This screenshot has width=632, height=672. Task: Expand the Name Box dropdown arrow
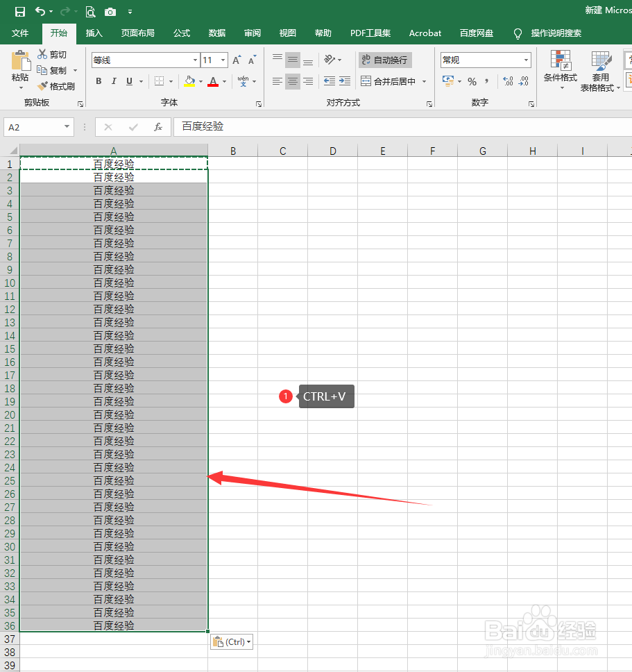(67, 126)
